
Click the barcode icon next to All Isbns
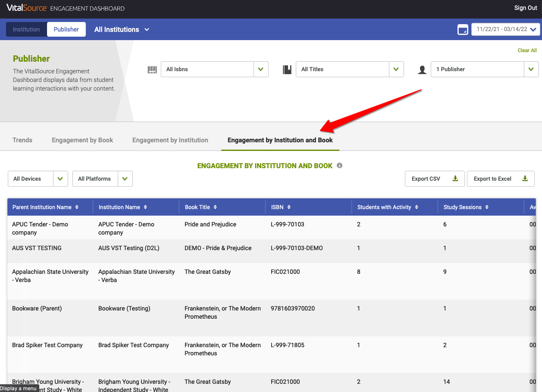point(152,69)
